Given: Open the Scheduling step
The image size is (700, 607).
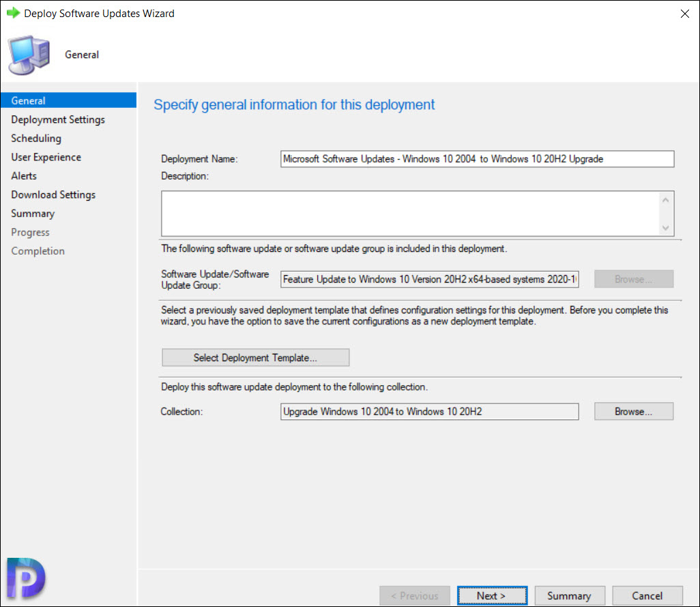Looking at the screenshot, I should click(x=36, y=139).
